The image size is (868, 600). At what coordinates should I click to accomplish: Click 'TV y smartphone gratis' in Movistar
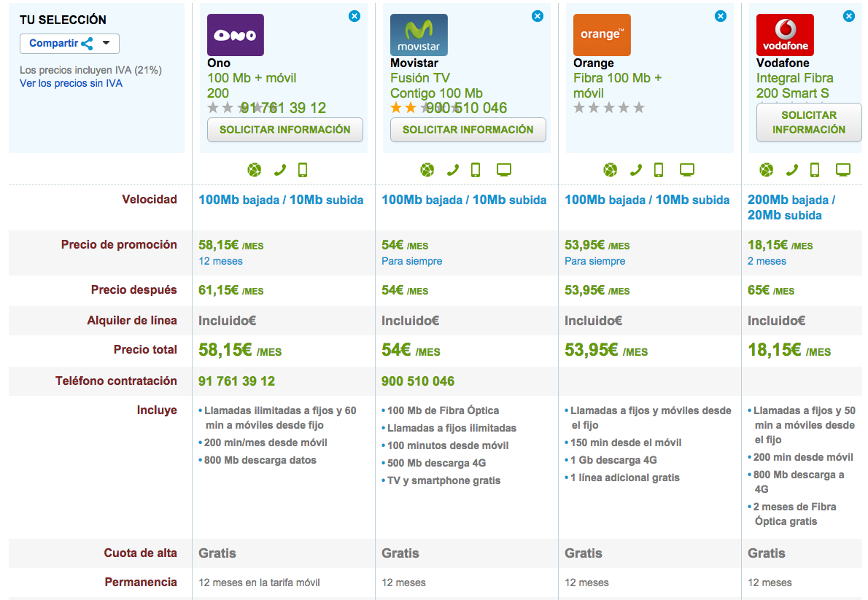click(x=443, y=480)
